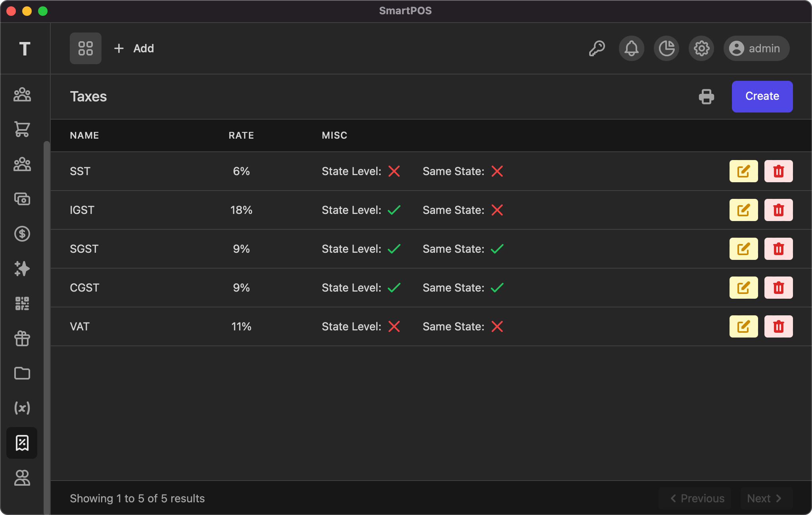The width and height of the screenshot is (812, 515).
Task: Open the notifications bell
Action: [x=631, y=48]
